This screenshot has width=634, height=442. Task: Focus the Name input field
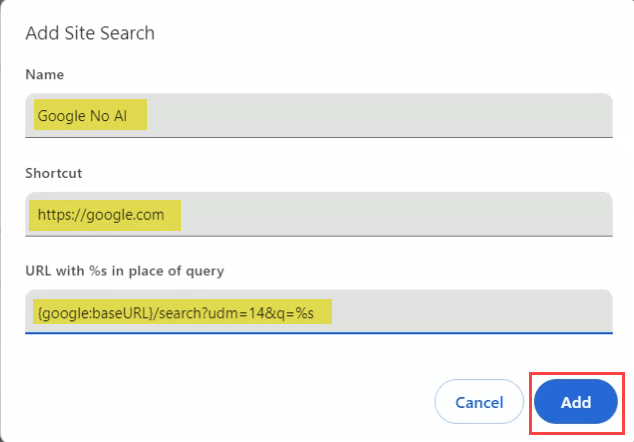click(x=318, y=115)
